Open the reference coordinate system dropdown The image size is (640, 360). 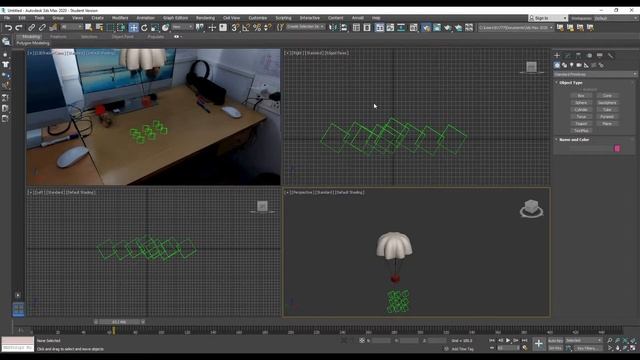click(x=182, y=27)
